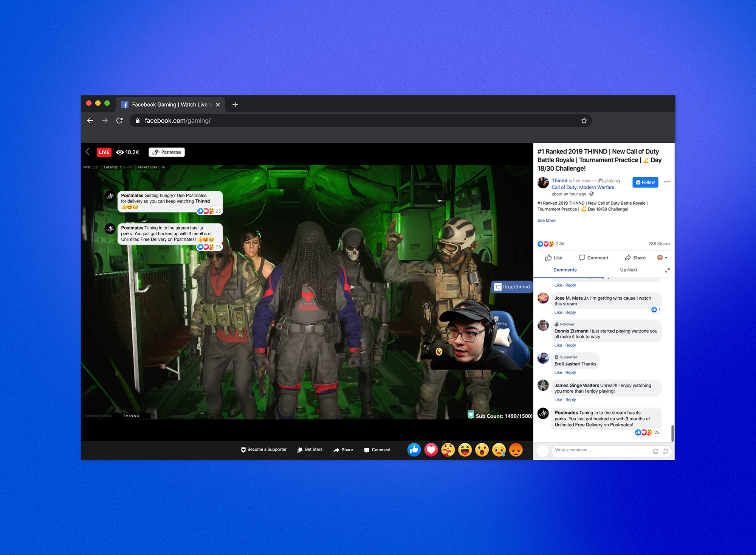Open the profile avatar selector dropdown
The width and height of the screenshot is (756, 555).
click(x=662, y=258)
